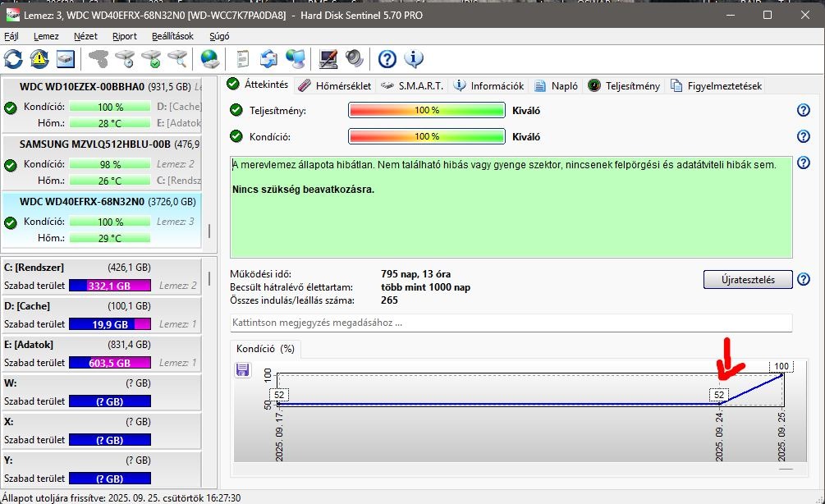This screenshot has width=825, height=504.
Task: Open configuration via computer with screwdriver icon
Action: (328, 59)
